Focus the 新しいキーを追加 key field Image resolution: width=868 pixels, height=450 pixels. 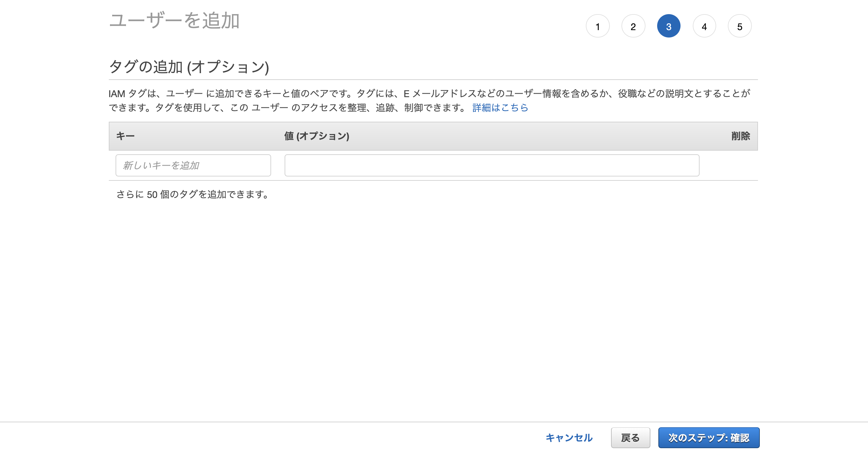click(193, 165)
